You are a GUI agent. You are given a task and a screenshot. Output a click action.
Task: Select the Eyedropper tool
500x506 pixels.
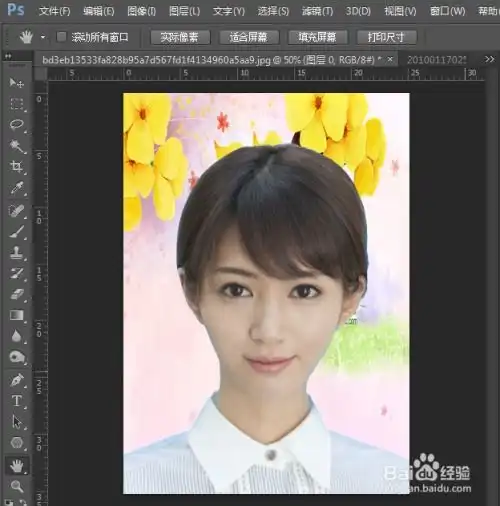[16, 188]
